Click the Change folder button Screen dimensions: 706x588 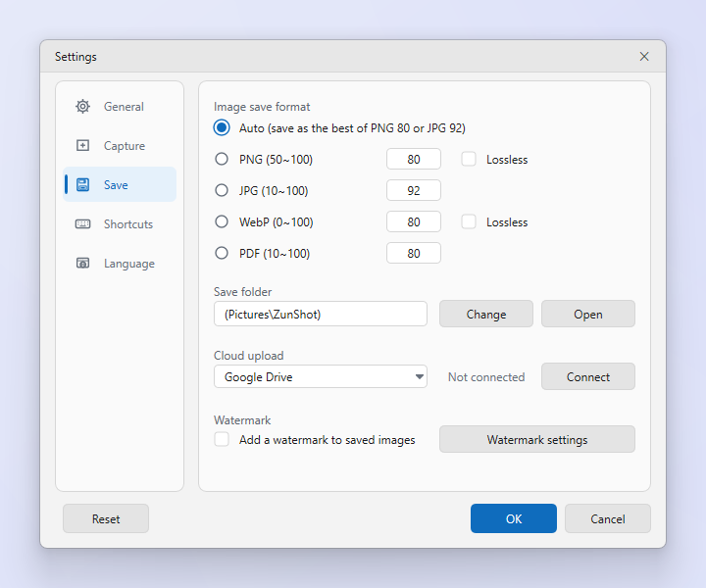(486, 314)
